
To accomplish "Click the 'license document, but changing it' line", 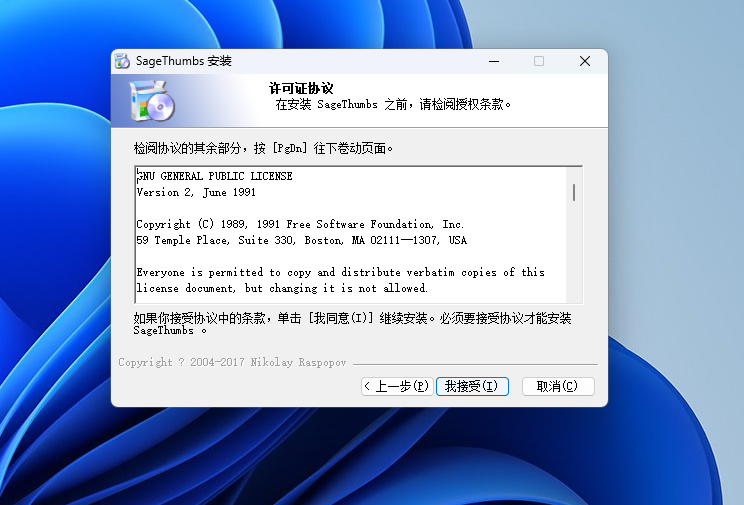I will tap(282, 288).
